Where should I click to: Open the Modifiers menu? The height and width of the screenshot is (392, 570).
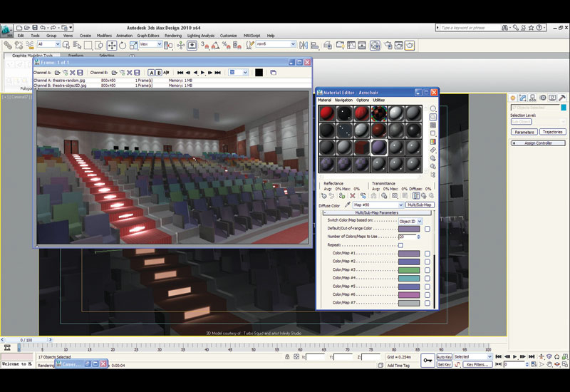point(104,36)
